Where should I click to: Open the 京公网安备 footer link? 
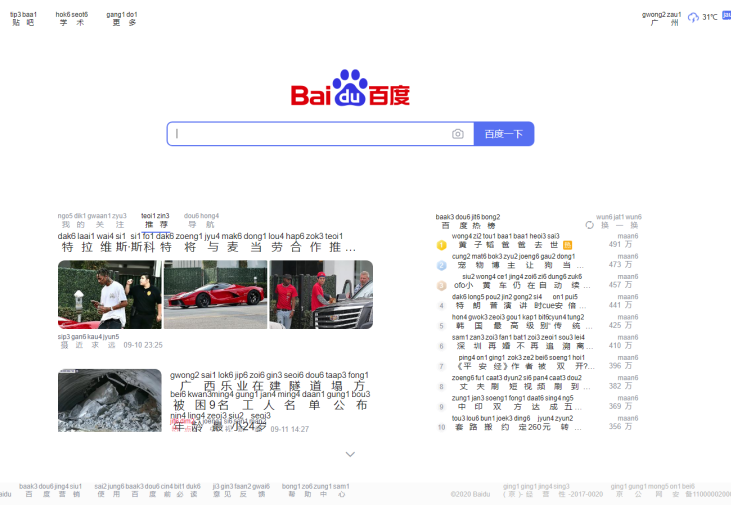[671, 491]
